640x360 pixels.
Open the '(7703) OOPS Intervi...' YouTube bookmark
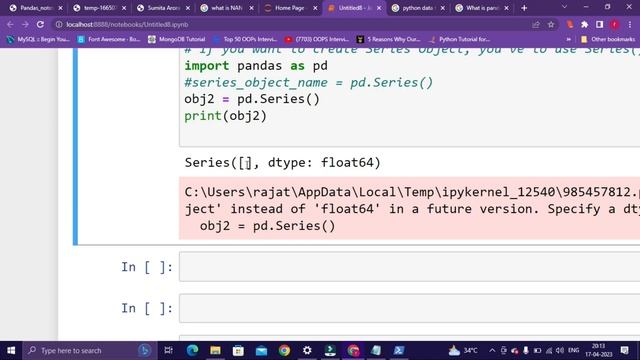(x=317, y=39)
